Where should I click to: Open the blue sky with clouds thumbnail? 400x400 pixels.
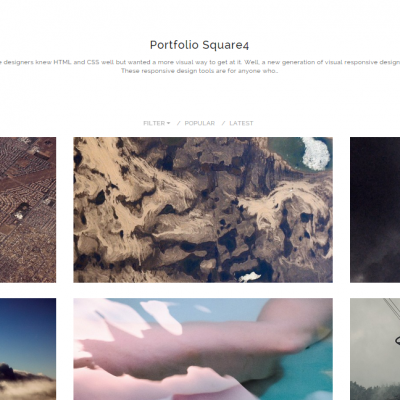28,349
